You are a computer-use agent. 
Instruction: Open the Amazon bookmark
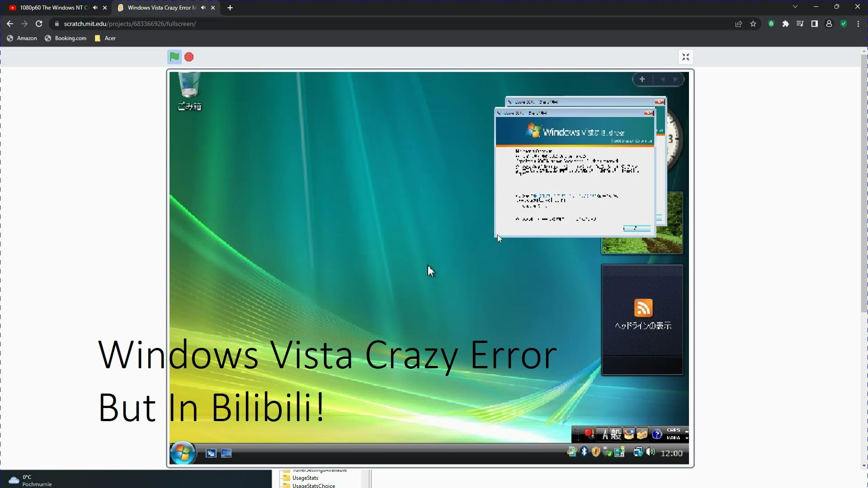[22, 38]
